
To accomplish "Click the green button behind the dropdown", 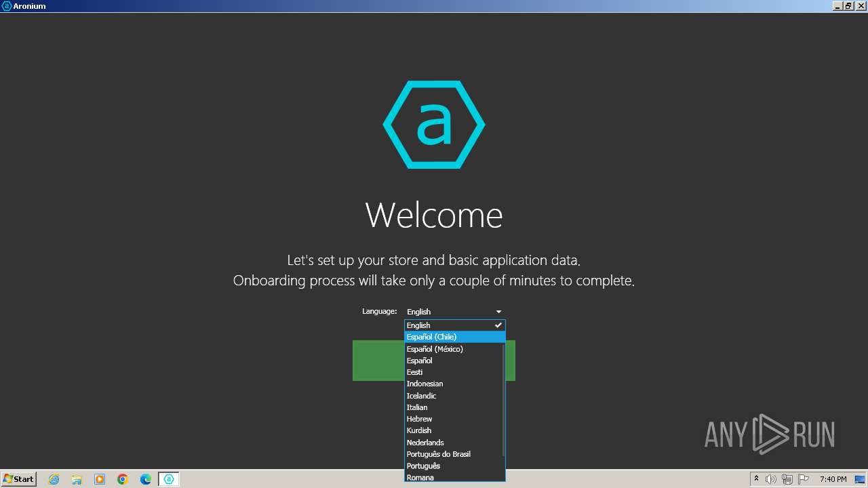I will coord(378,361).
